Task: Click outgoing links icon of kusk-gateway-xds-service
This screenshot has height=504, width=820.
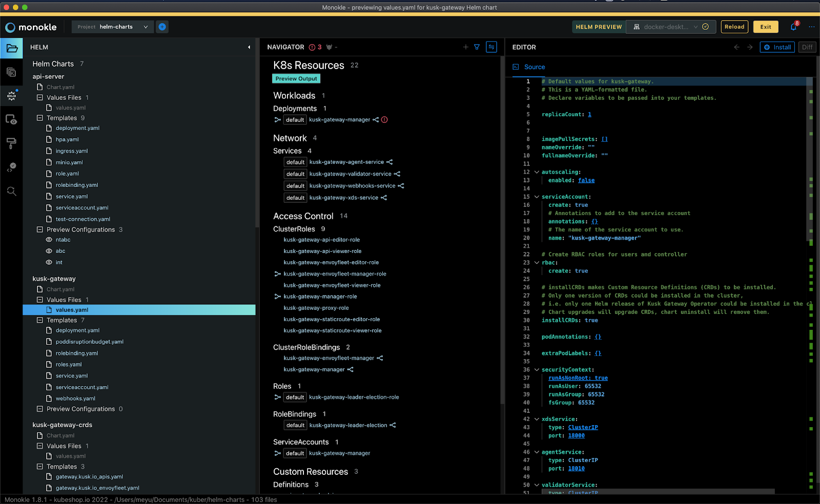Action: [384, 198]
